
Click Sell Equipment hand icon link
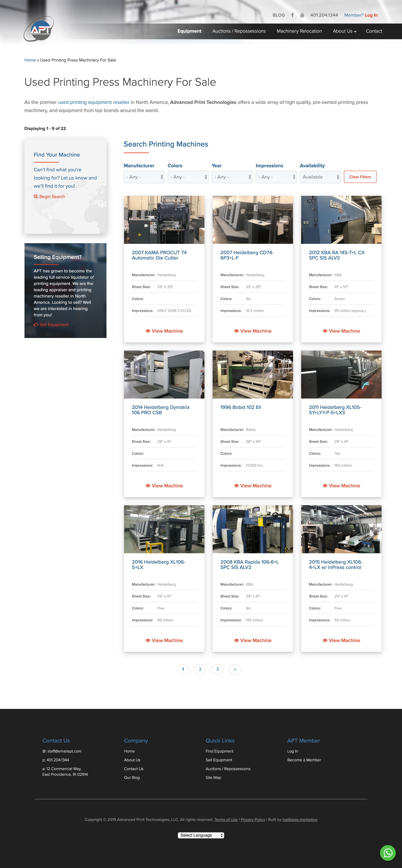point(51,324)
